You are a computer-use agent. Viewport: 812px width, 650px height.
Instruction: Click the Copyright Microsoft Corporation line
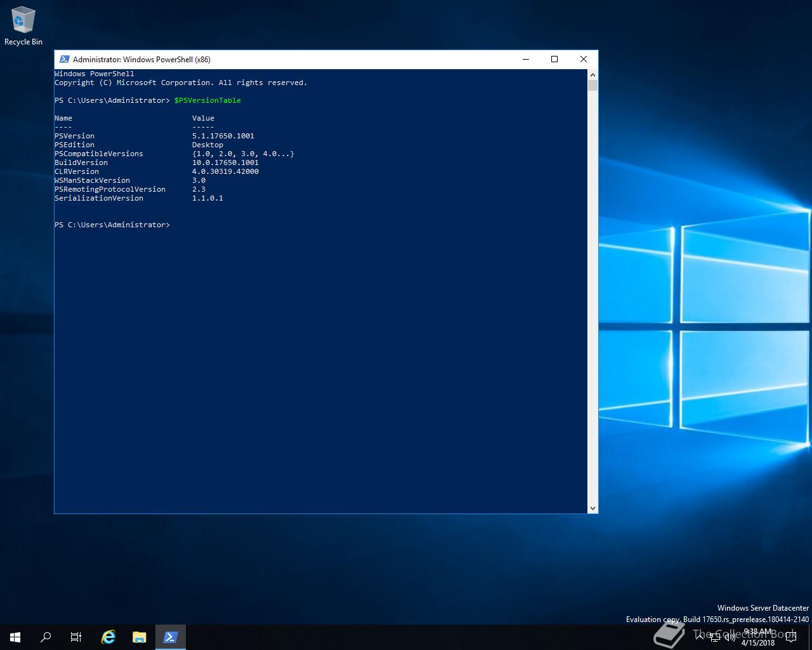click(x=181, y=83)
